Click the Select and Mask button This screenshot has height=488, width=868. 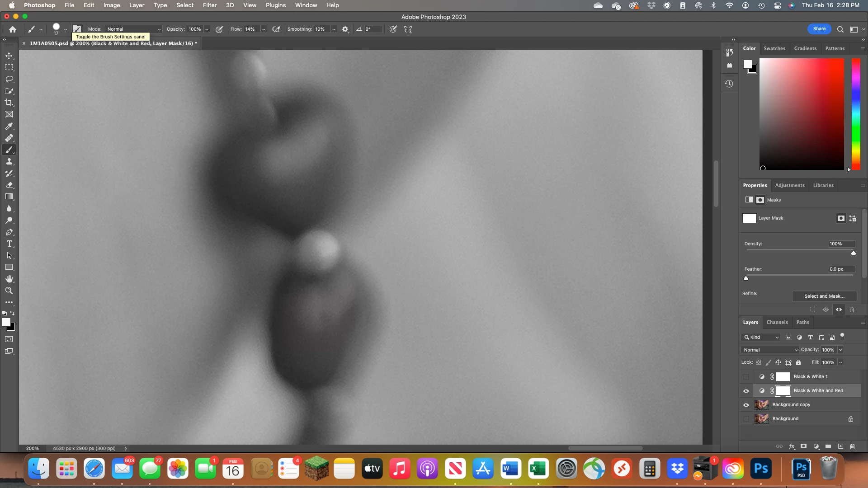click(x=824, y=296)
